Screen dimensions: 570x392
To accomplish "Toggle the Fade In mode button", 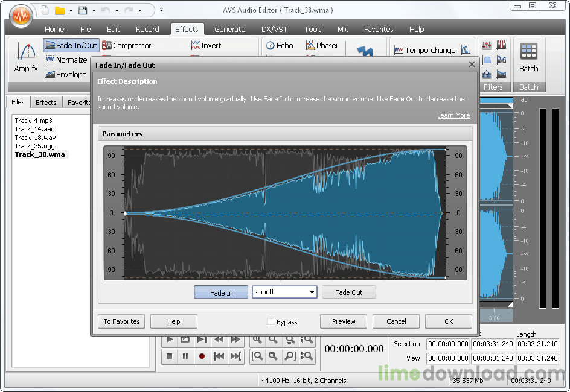I will [221, 292].
